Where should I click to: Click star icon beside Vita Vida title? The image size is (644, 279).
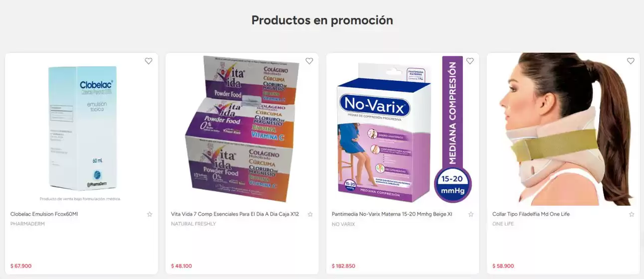click(x=310, y=214)
